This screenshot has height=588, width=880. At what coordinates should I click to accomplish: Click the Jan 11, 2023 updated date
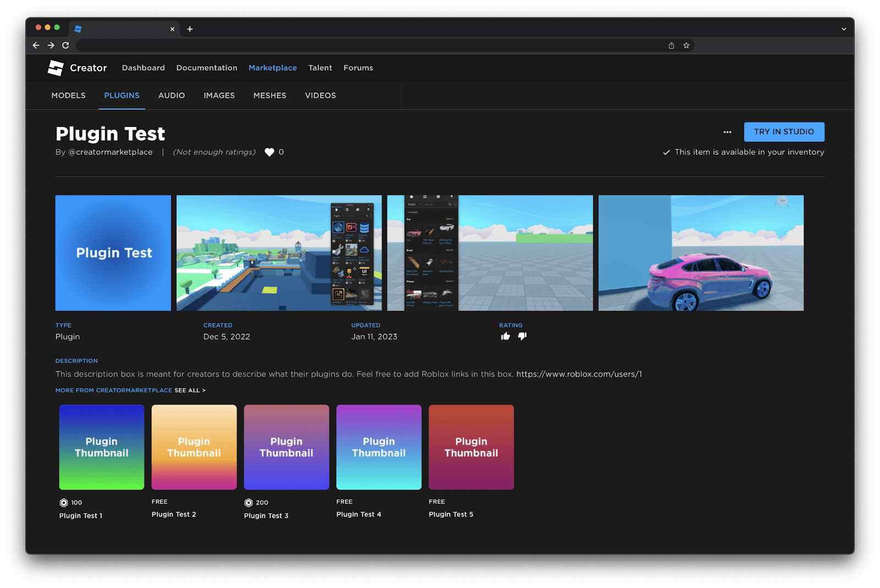374,337
